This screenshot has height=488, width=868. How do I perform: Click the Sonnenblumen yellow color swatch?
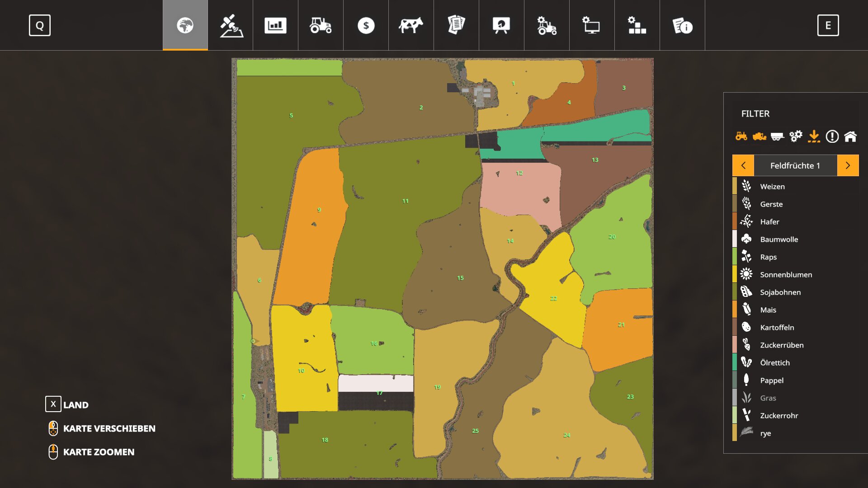tap(735, 274)
